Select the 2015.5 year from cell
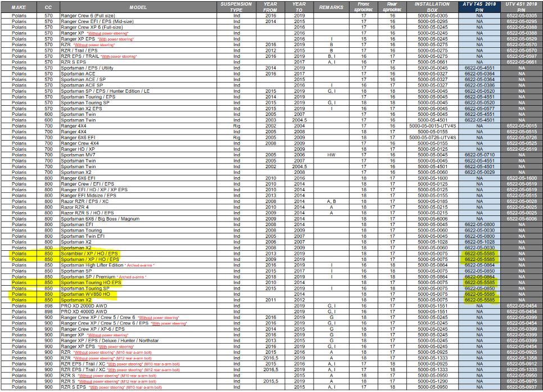The image size is (543, 392). [x=270, y=381]
